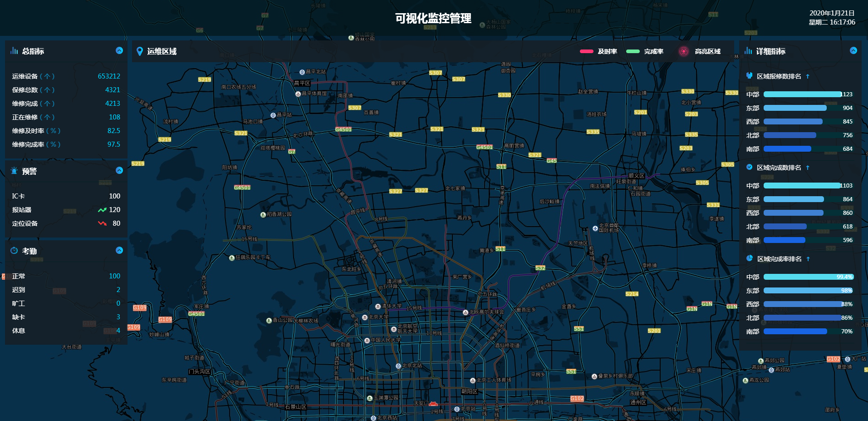The image size is (868, 421).
Task: Click the 中部 bar in 区域报修数排名
Action: pyautogui.click(x=802, y=94)
